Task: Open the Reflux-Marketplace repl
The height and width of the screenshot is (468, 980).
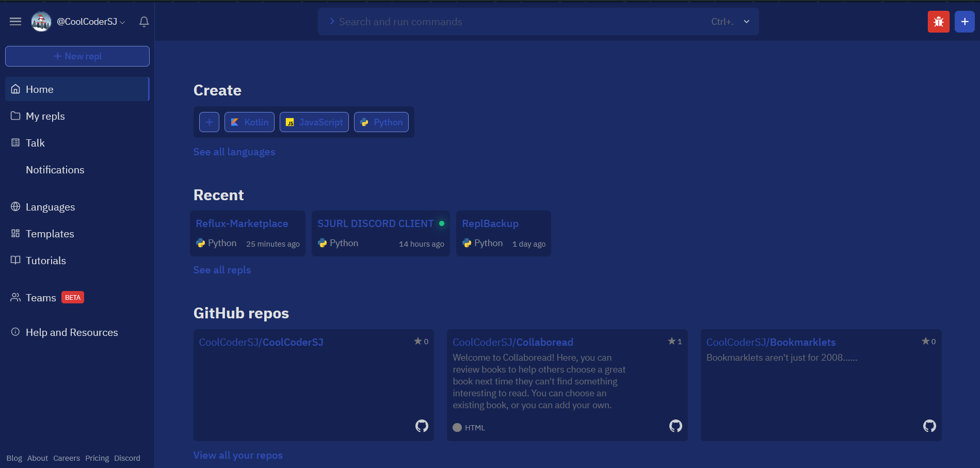Action: 248,233
